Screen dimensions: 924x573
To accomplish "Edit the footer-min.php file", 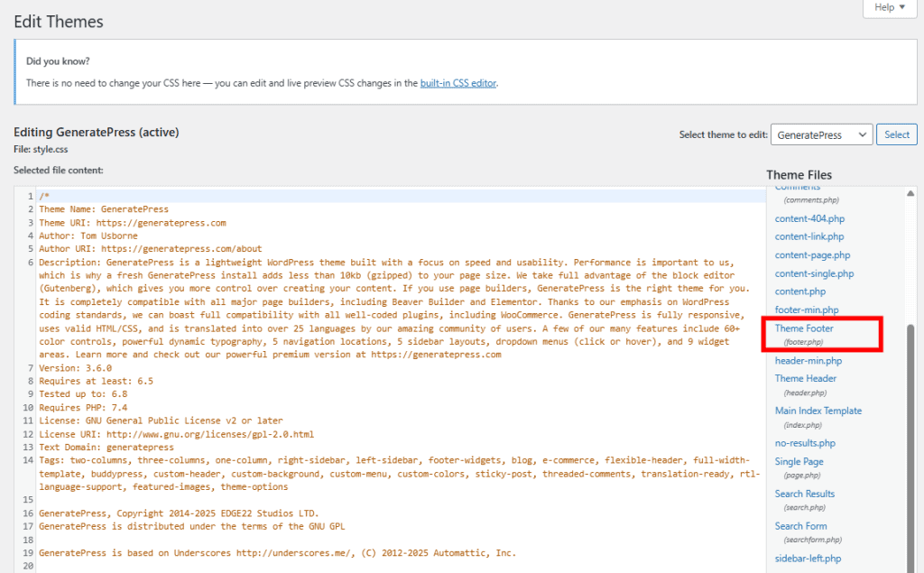I will (x=806, y=310).
